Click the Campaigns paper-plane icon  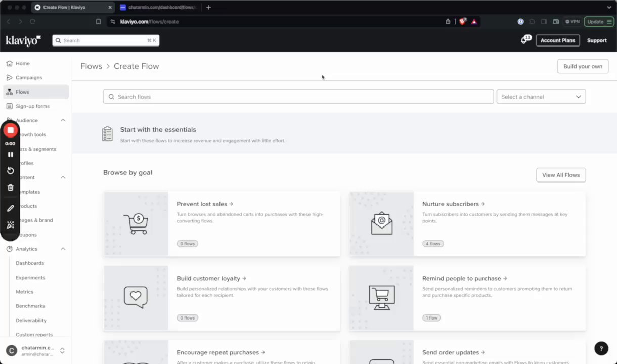point(10,77)
